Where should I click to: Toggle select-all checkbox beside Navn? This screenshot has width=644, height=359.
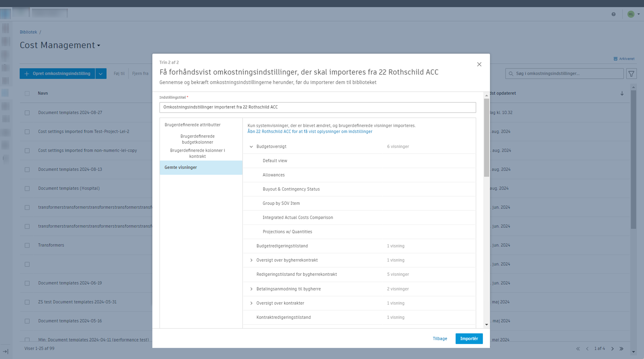click(27, 93)
